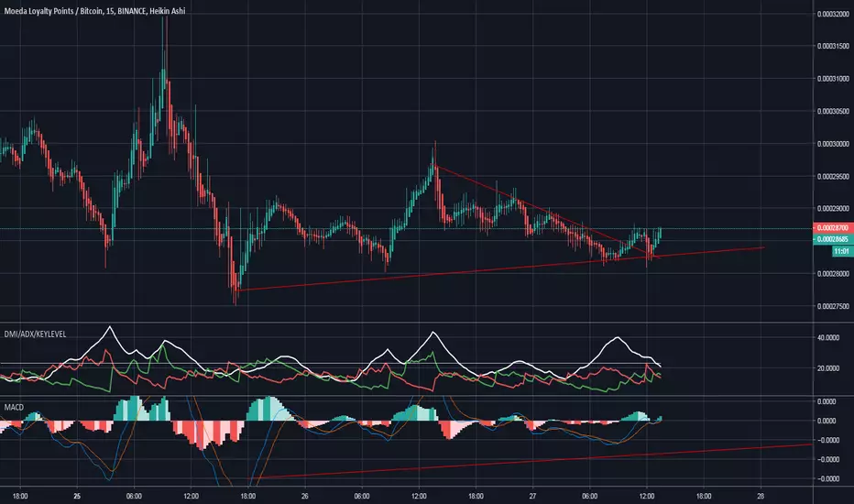Click the 0.00031000 price axis label
The width and height of the screenshot is (854, 504).
click(x=833, y=79)
